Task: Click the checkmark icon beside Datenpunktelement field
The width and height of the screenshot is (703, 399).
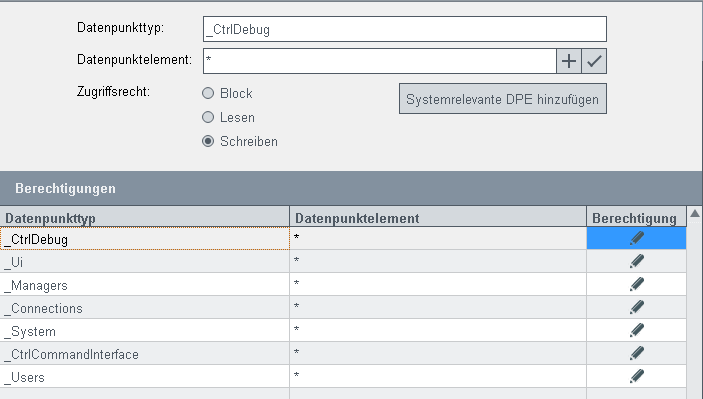Action: pyautogui.click(x=594, y=61)
